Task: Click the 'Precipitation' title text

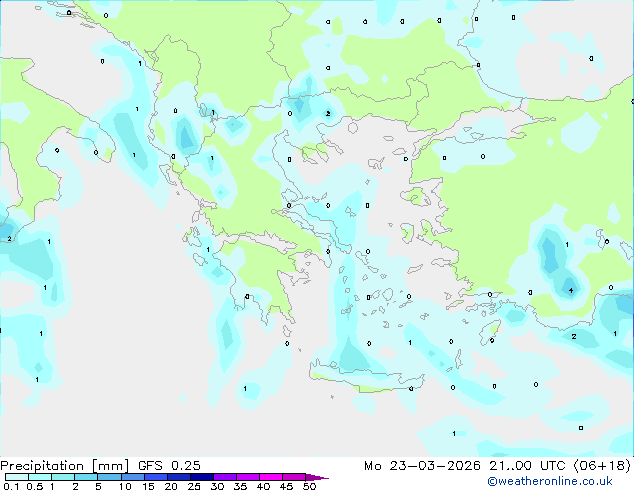Action: pyautogui.click(x=42, y=466)
